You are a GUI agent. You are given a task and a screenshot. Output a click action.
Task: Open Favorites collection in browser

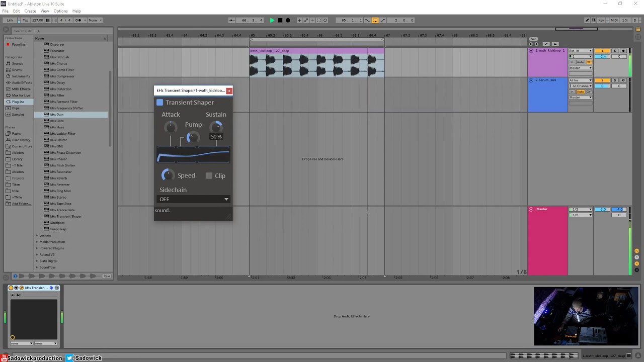19,44
